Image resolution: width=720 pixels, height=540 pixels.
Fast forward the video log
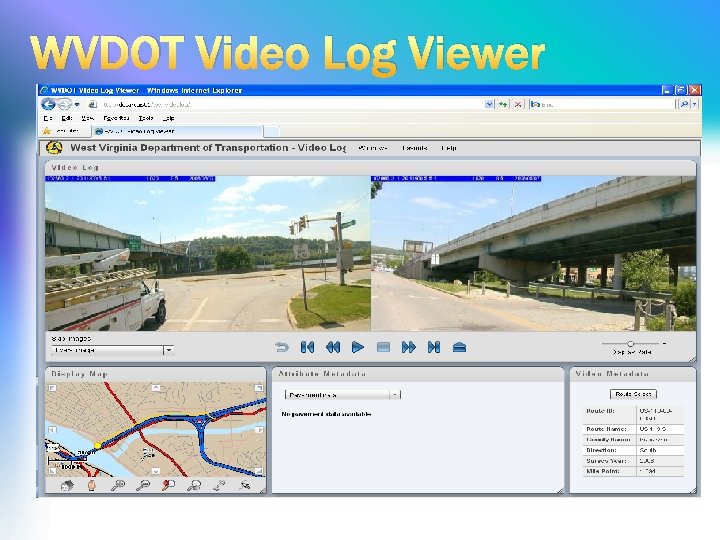(409, 347)
